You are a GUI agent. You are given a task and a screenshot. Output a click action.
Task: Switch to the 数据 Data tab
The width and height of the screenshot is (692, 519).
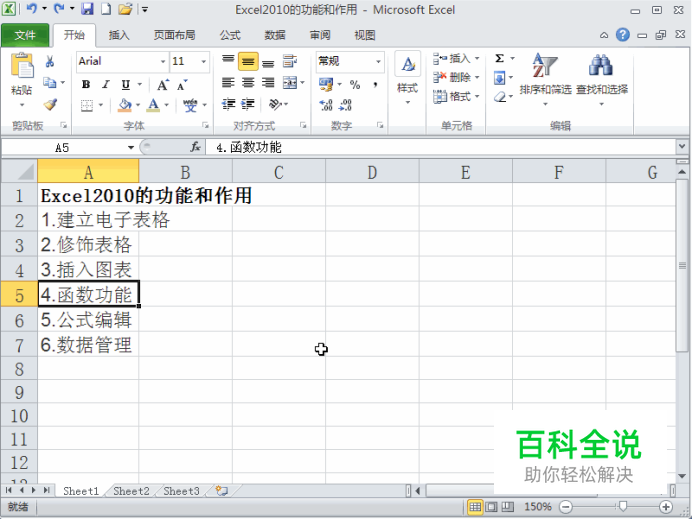tap(275, 35)
